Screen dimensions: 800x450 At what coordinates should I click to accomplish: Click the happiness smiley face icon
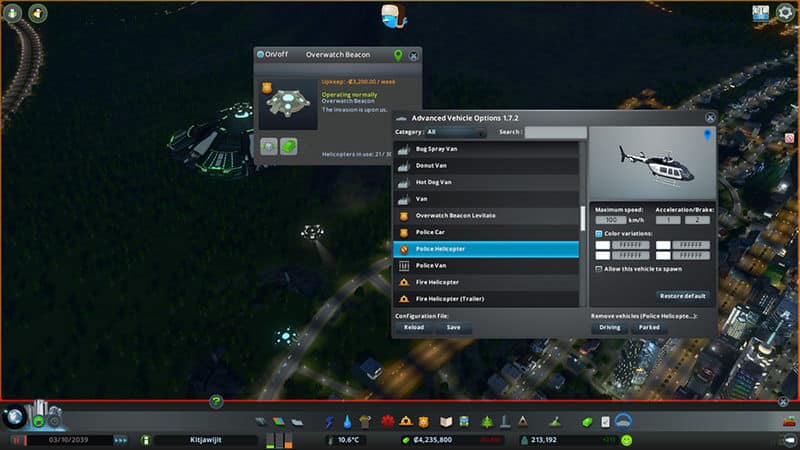pyautogui.click(x=626, y=439)
